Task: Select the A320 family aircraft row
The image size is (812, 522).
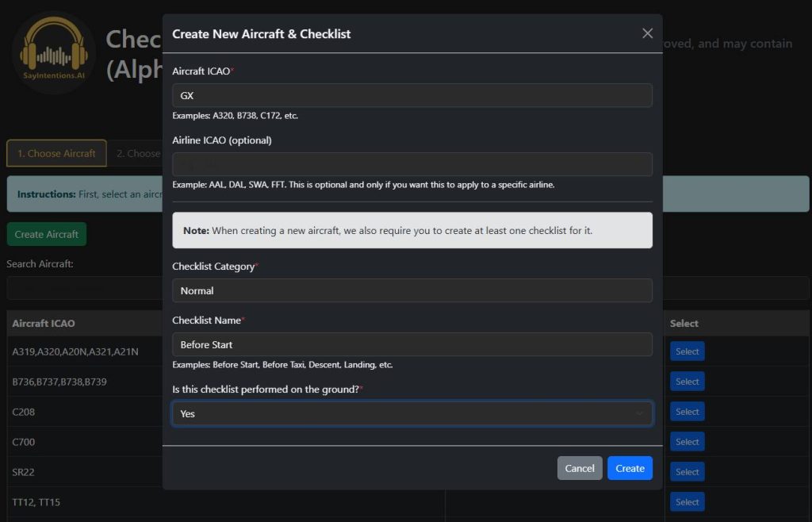Action: [687, 351]
